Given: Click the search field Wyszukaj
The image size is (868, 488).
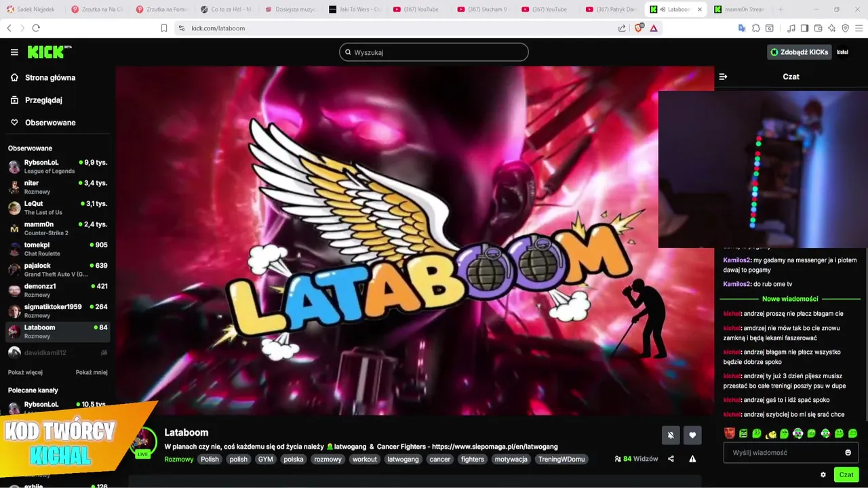Looking at the screenshot, I should point(434,52).
